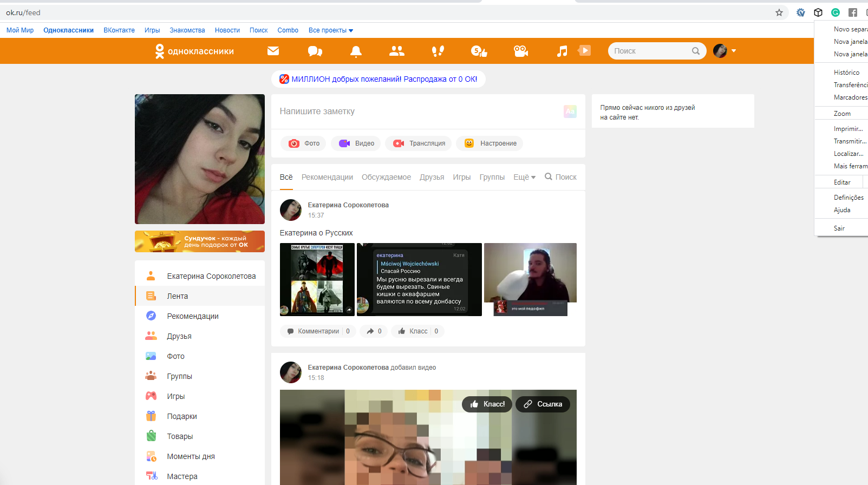The width and height of the screenshot is (868, 485).
Task: Select Лента in the sidebar
Action: coord(200,296)
